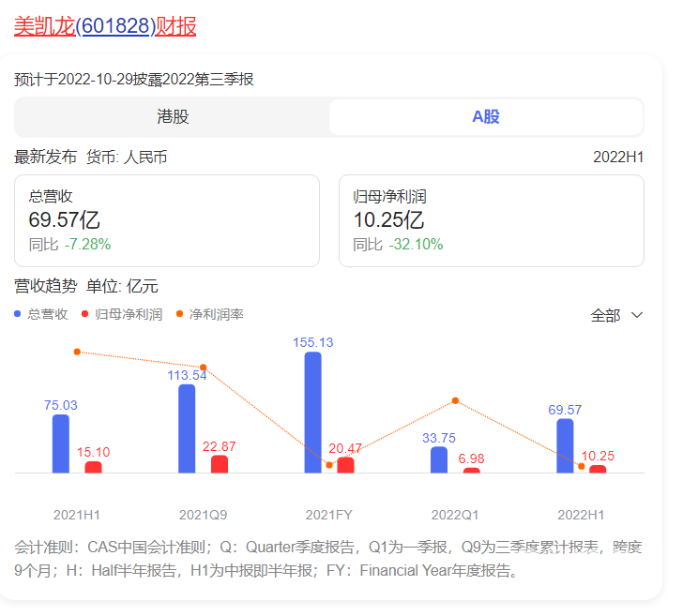The width and height of the screenshot is (698, 616).
Task: Click the 最新发布 货币: 人民币 label
Action: click(90, 157)
